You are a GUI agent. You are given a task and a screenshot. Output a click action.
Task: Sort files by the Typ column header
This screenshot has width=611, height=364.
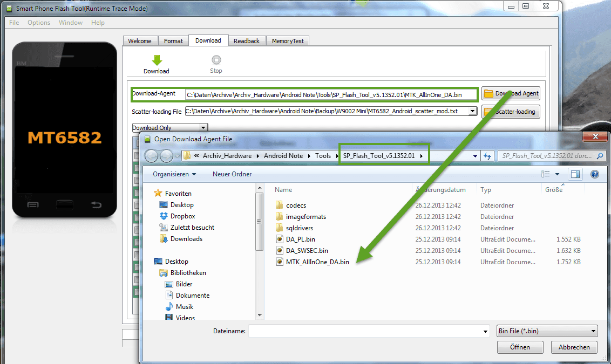(486, 190)
